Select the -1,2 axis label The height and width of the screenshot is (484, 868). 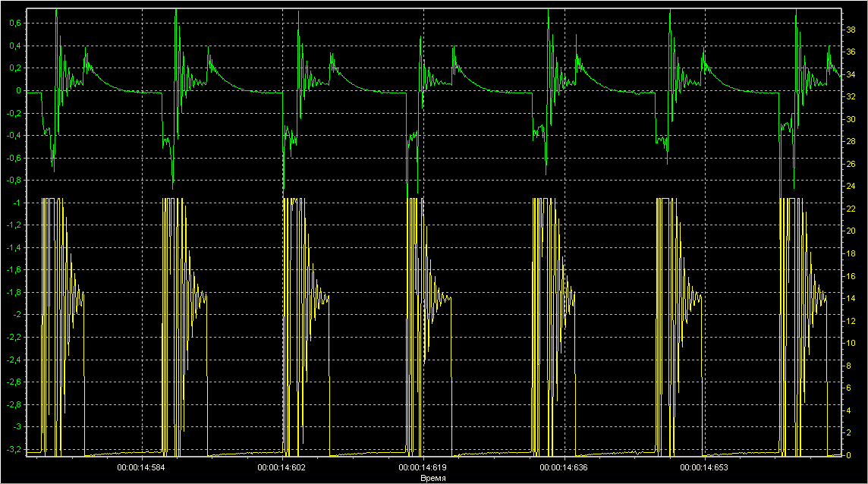tap(14, 225)
